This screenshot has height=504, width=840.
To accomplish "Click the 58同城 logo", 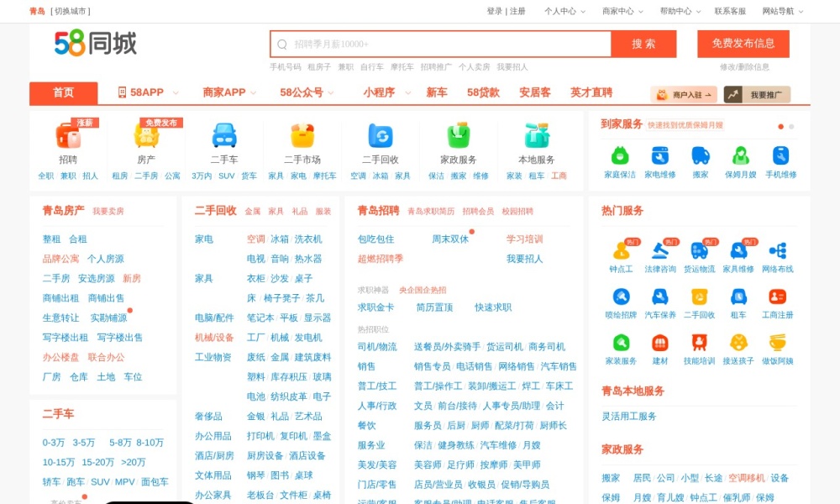I will (96, 43).
